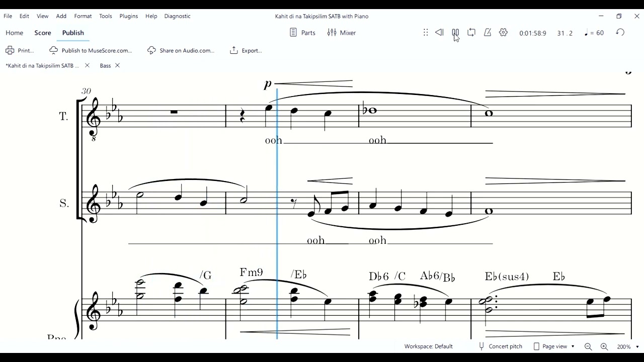This screenshot has height=362, width=644.
Task: Select the Fm9 chord symbol
Action: point(251,273)
